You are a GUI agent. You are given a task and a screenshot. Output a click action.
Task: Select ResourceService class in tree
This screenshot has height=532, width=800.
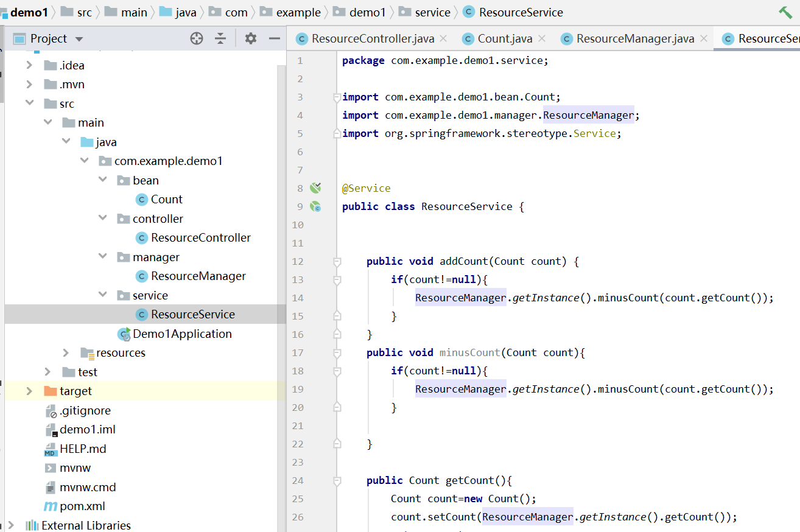(x=192, y=314)
